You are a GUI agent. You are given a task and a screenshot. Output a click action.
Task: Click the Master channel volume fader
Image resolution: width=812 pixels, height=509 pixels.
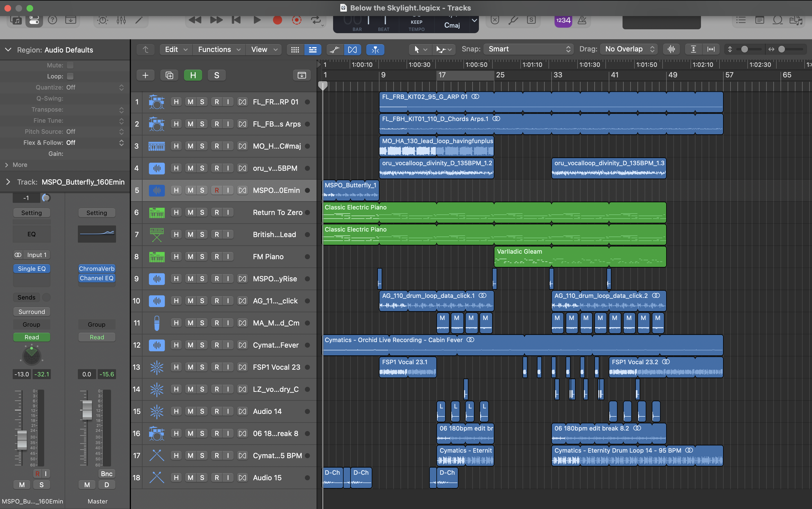(x=87, y=410)
